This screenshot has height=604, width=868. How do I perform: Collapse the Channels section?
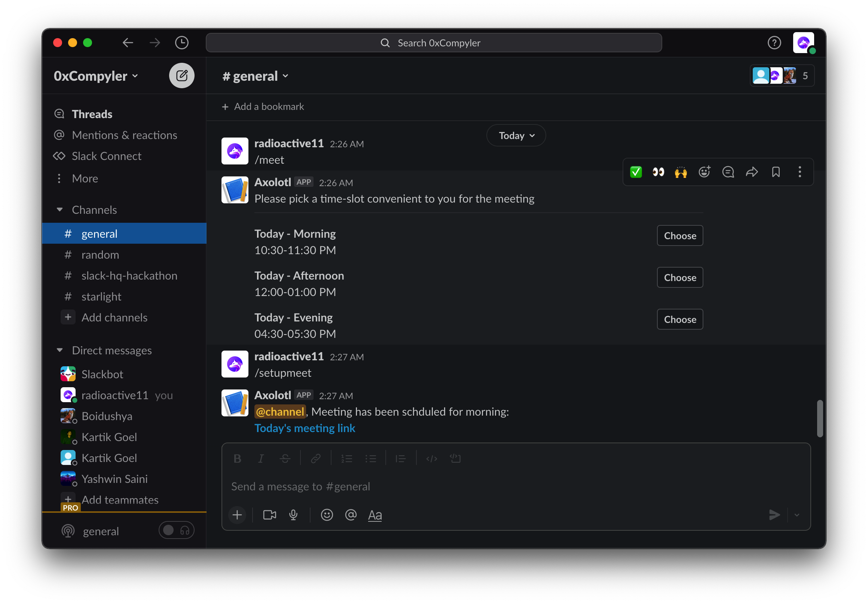(x=60, y=210)
